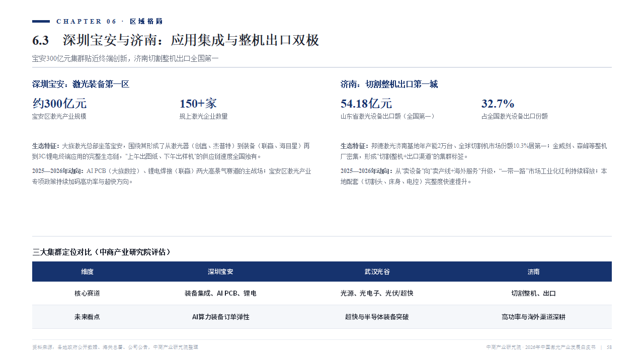Click the table header '维度'
This screenshot has height=362, width=644.
[88, 271]
